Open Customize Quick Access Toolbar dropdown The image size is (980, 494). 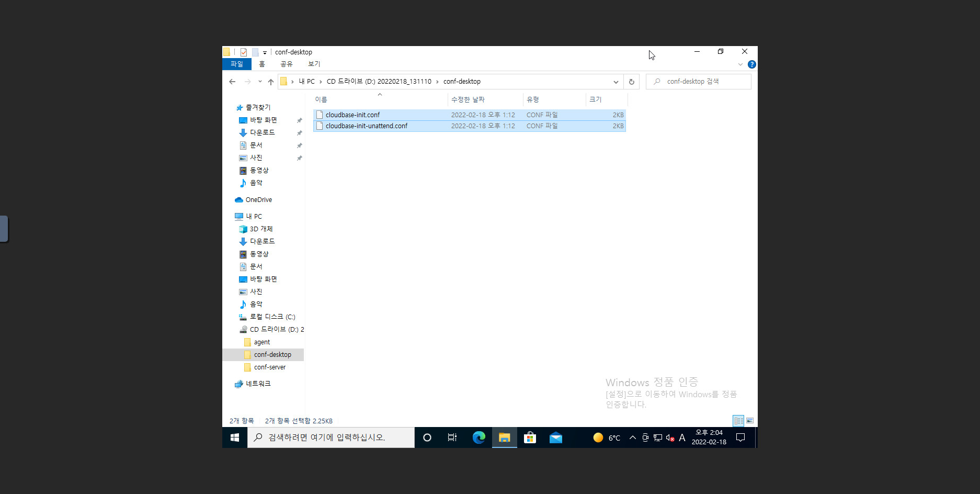click(x=265, y=52)
